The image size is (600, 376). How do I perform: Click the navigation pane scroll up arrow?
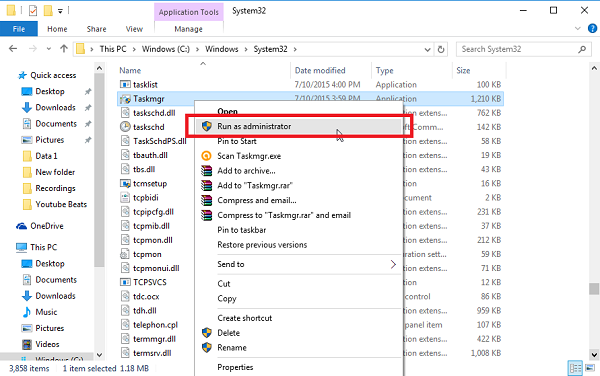99,68
